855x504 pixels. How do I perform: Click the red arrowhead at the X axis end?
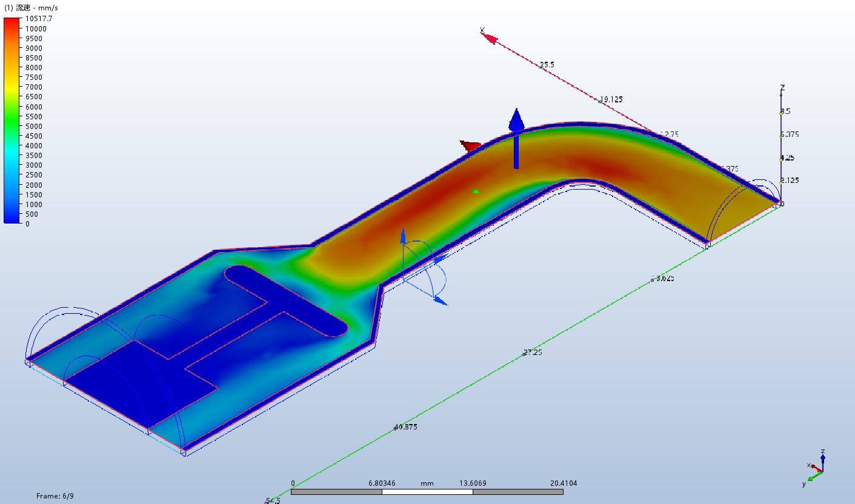490,39
